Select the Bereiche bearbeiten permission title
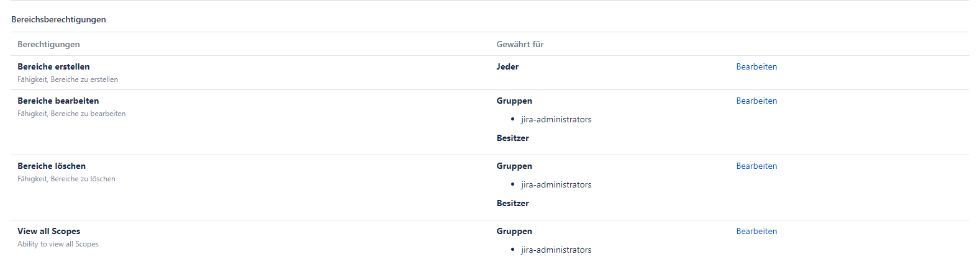This screenshot has width=980, height=262. [58, 101]
